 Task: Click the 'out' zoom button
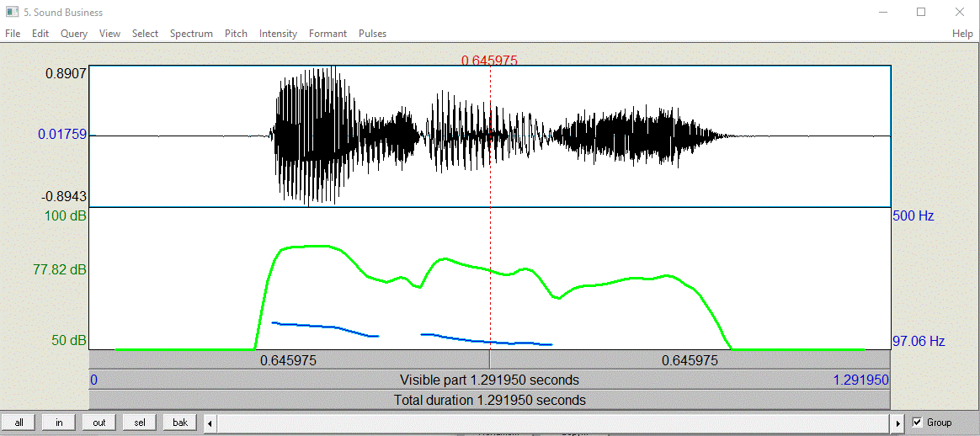pos(99,423)
